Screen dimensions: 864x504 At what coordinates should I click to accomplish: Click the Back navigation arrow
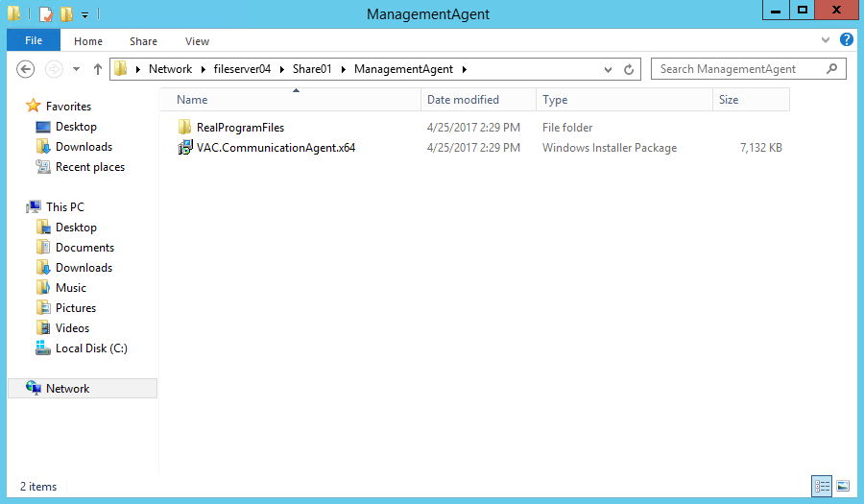25,69
